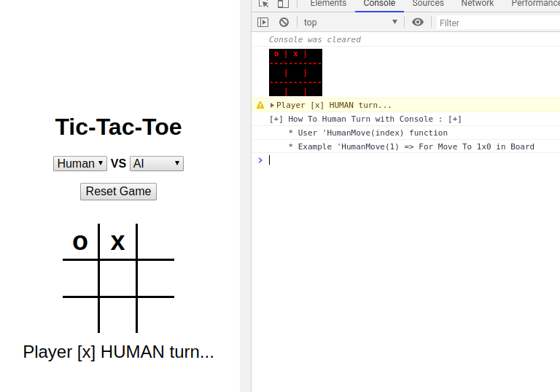This screenshot has height=392, width=560.
Task: Switch to the Elements tab
Action: coord(328,4)
